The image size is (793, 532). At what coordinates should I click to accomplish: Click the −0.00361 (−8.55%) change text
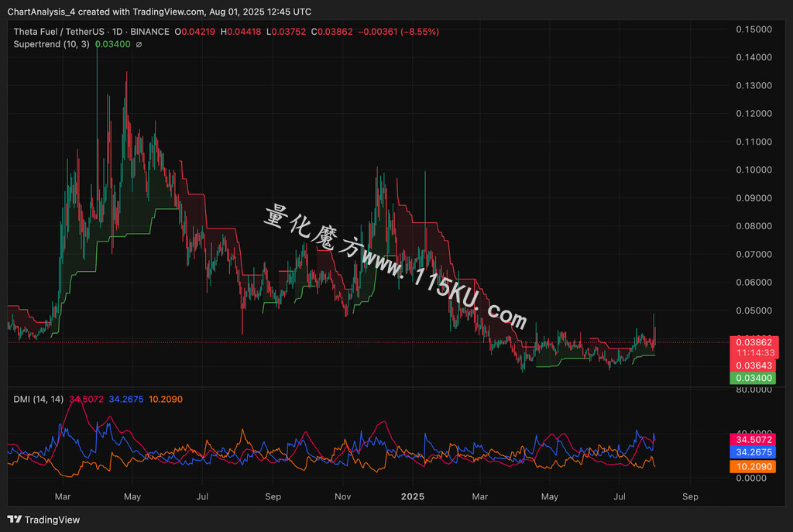coord(399,31)
